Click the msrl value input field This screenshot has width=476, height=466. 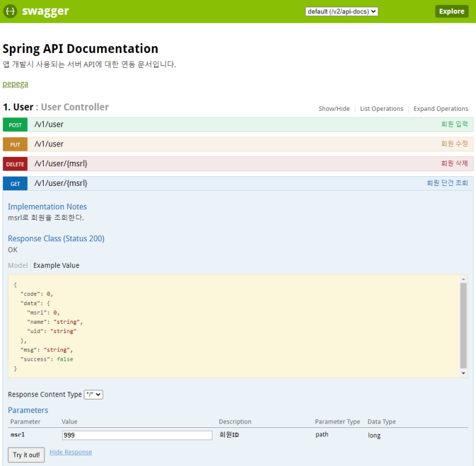[x=137, y=435]
